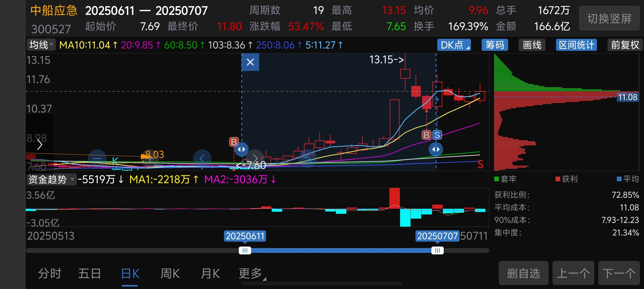
Task: Click the 20250611 start date label
Action: (245, 236)
